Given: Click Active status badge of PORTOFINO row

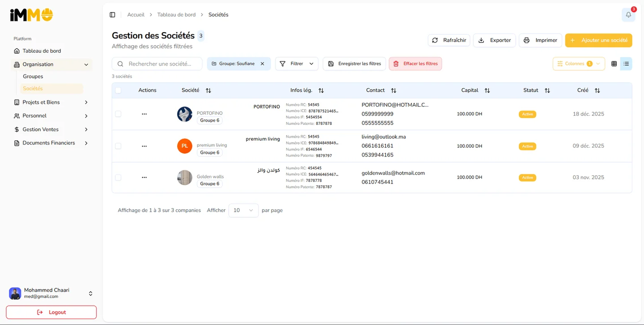Looking at the screenshot, I should (x=528, y=114).
